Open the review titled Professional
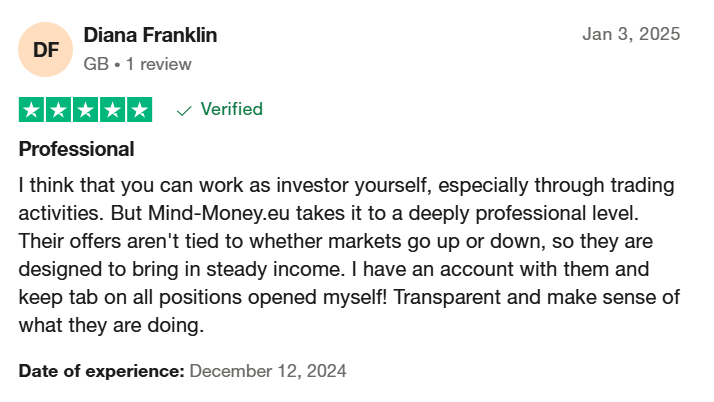 click(x=76, y=149)
